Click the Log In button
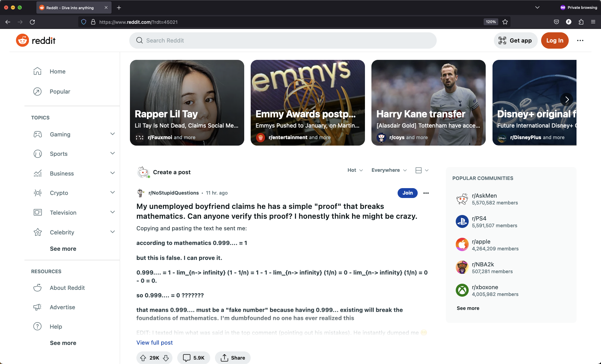The image size is (601, 364). (x=555, y=40)
